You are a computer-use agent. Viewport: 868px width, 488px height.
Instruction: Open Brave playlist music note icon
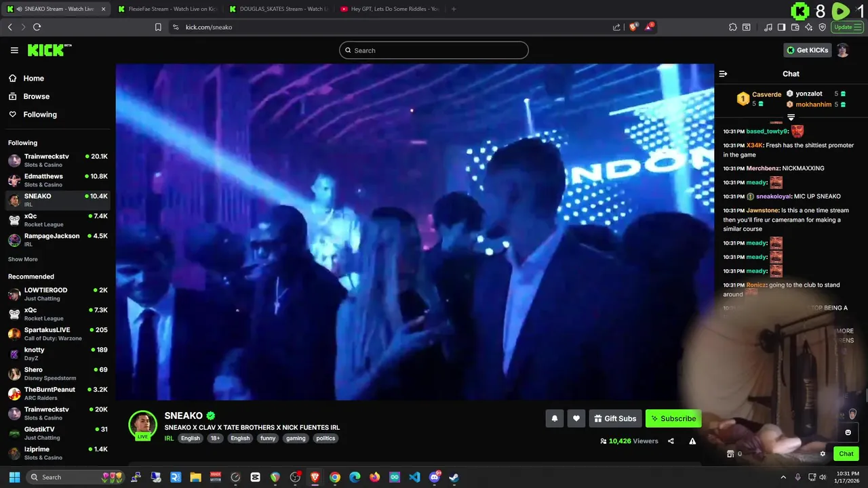point(768,27)
